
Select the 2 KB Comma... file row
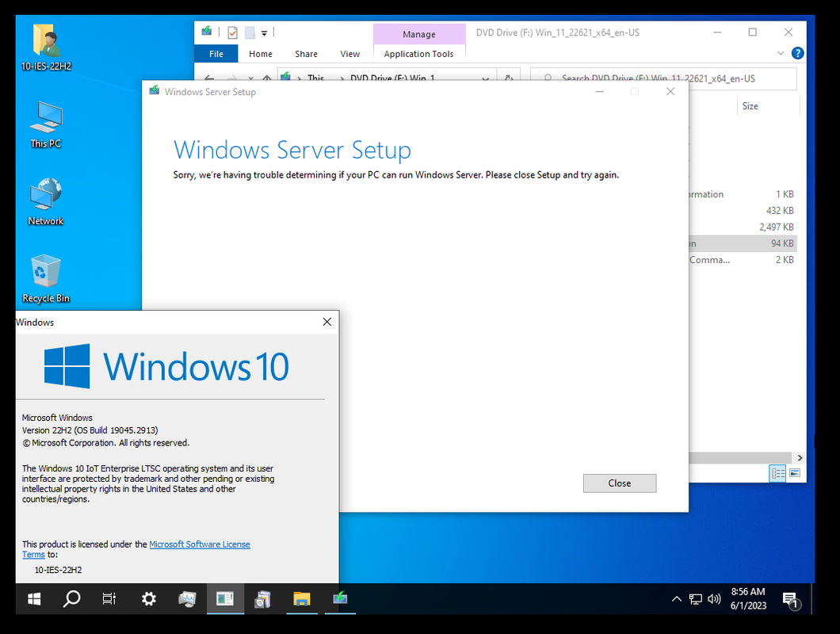(x=743, y=259)
